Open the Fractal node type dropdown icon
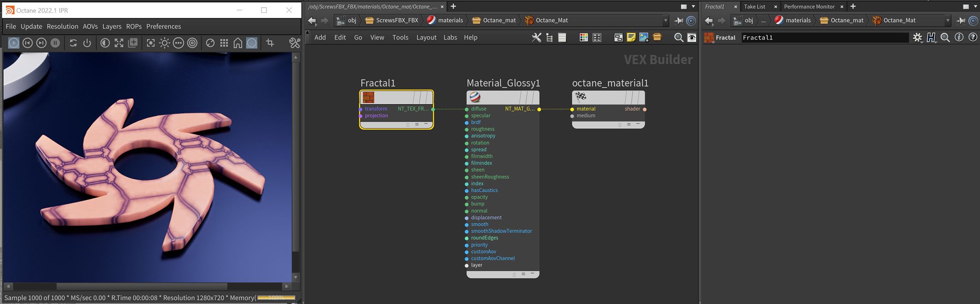The height and width of the screenshot is (304, 980). click(709, 38)
